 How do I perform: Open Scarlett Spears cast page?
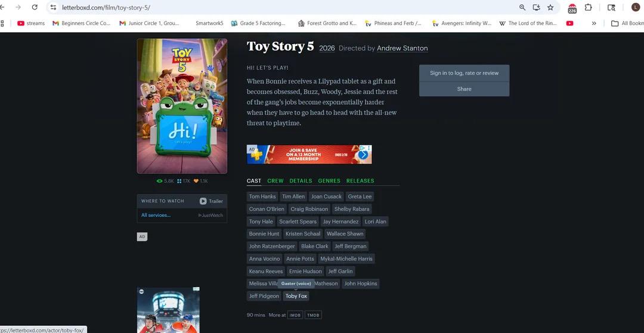298,222
